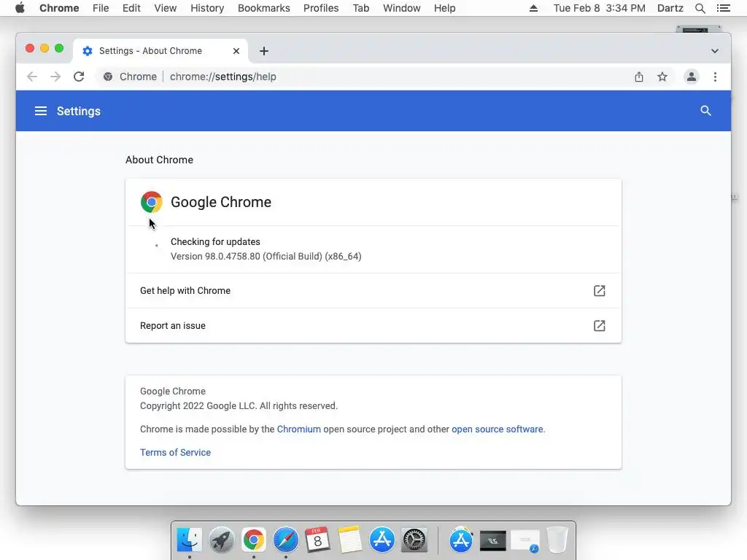Open the File menu

tap(101, 8)
